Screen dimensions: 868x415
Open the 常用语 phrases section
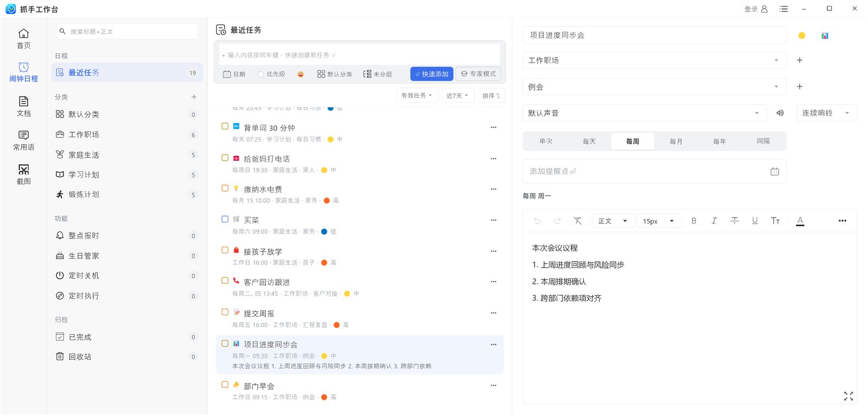click(x=23, y=141)
